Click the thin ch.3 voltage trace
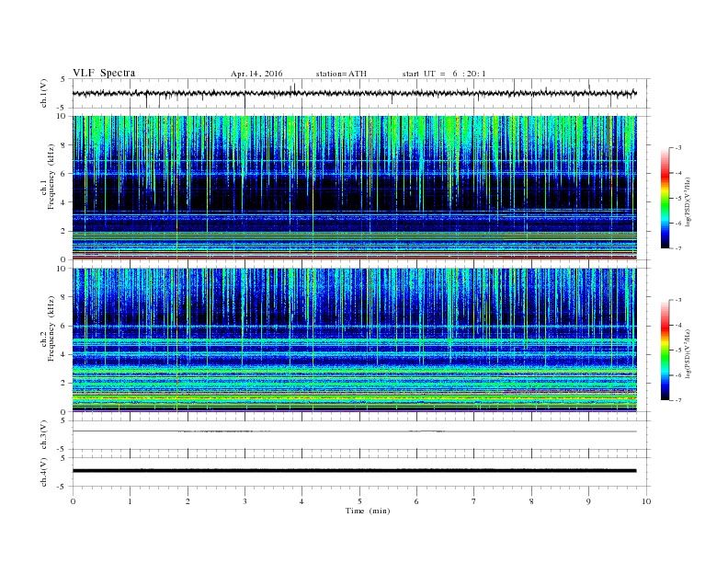Viewport: 728px width, 563px height. click(354, 431)
